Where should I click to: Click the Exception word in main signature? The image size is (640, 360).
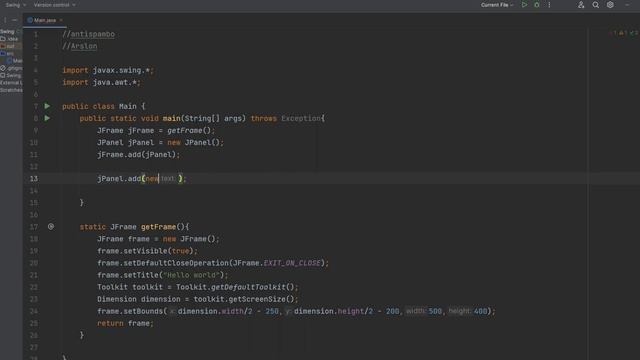pyautogui.click(x=301, y=118)
